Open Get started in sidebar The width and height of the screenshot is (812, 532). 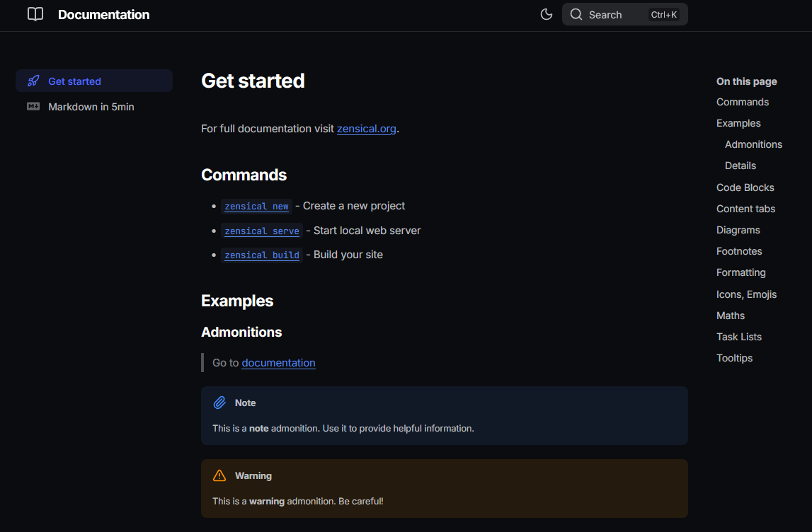pyautogui.click(x=93, y=81)
